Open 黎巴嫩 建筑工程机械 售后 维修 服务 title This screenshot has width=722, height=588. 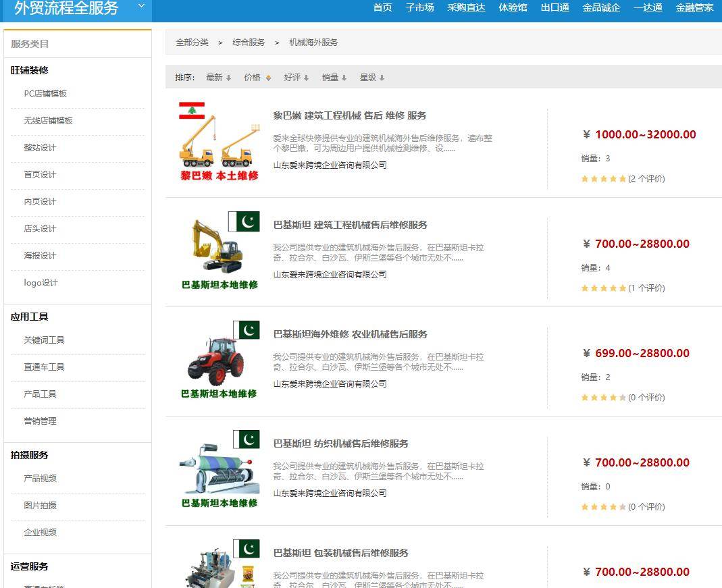[x=349, y=115]
